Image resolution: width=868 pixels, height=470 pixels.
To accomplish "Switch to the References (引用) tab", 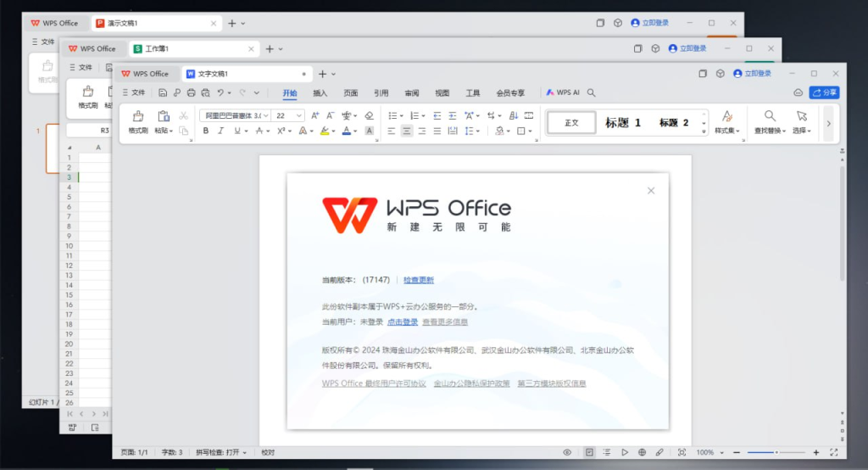I will coord(381,93).
